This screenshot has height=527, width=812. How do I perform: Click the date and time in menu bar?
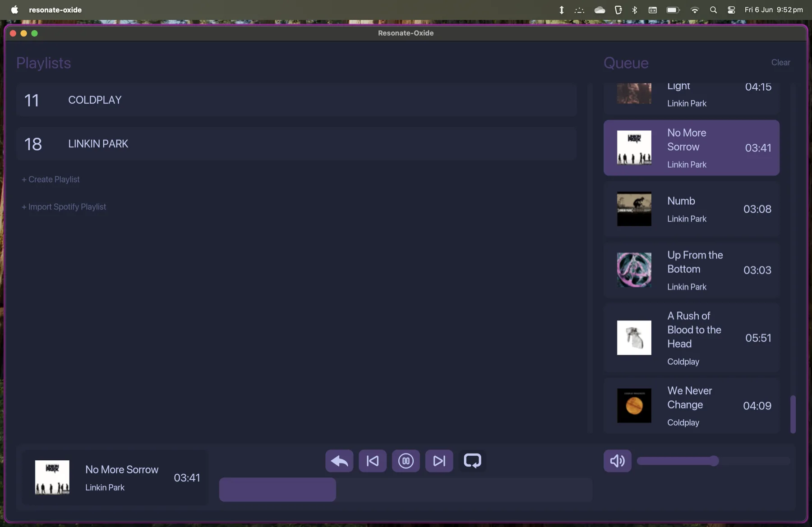point(774,10)
